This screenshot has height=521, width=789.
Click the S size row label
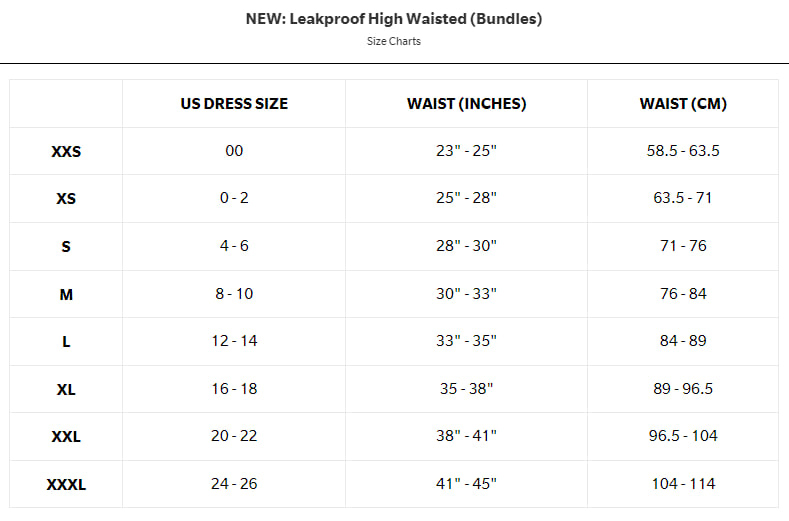tap(66, 247)
